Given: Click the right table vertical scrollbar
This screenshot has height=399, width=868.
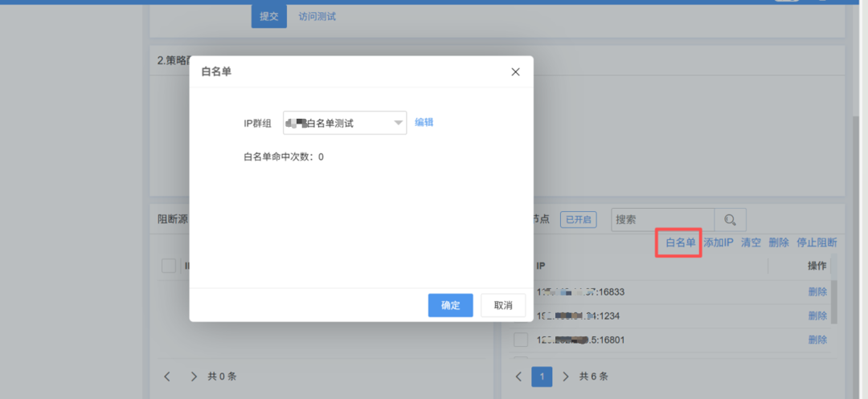Looking at the screenshot, I should click(833, 301).
